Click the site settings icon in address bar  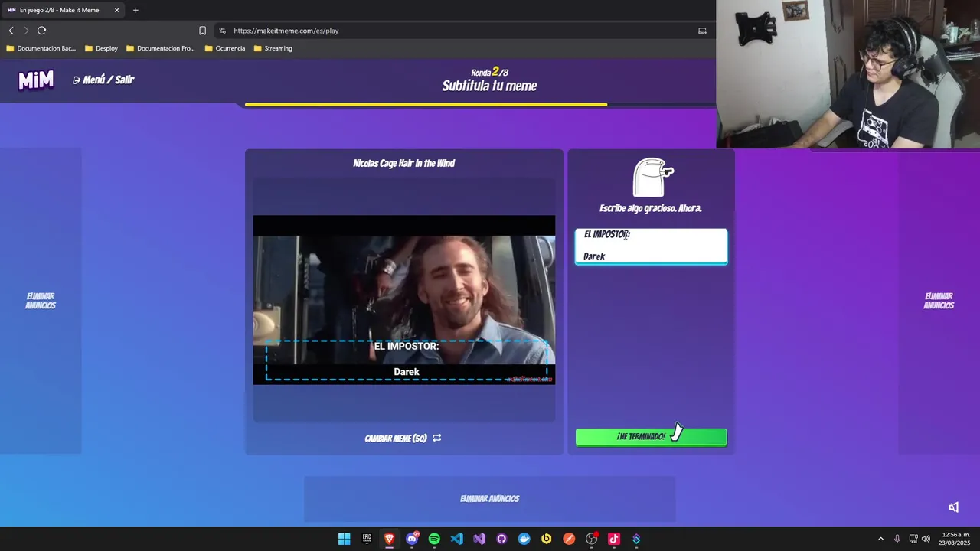tap(222, 31)
